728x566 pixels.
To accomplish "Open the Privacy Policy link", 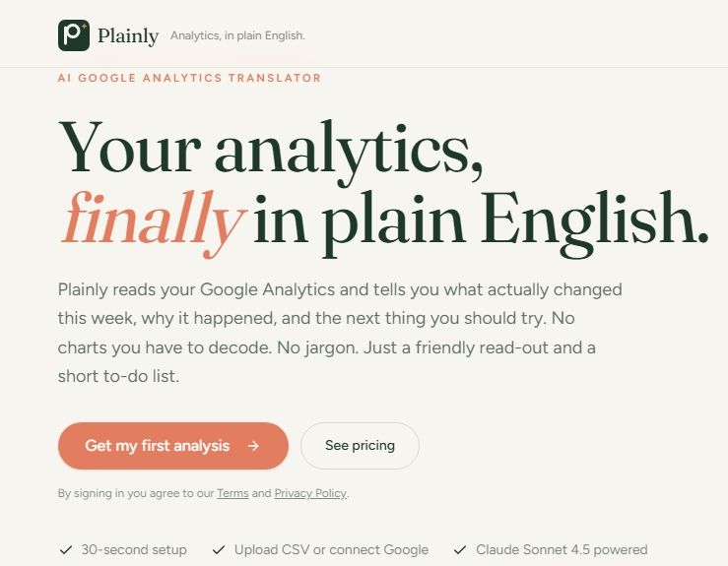I will pos(310,493).
